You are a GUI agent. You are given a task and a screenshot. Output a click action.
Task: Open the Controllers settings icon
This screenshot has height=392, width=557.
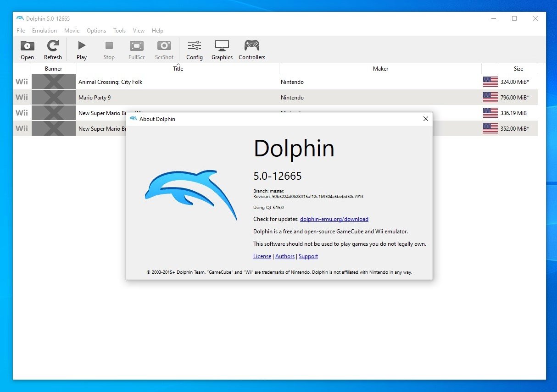(x=252, y=46)
